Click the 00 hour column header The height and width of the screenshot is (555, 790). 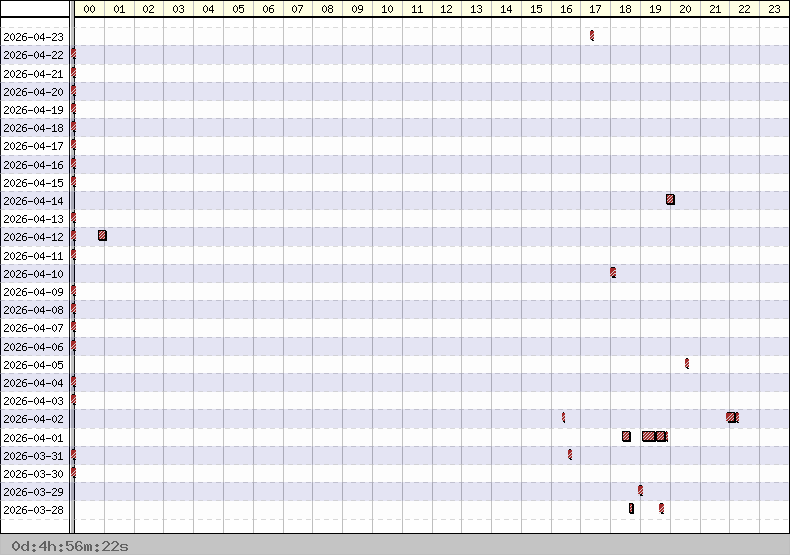(x=90, y=9)
